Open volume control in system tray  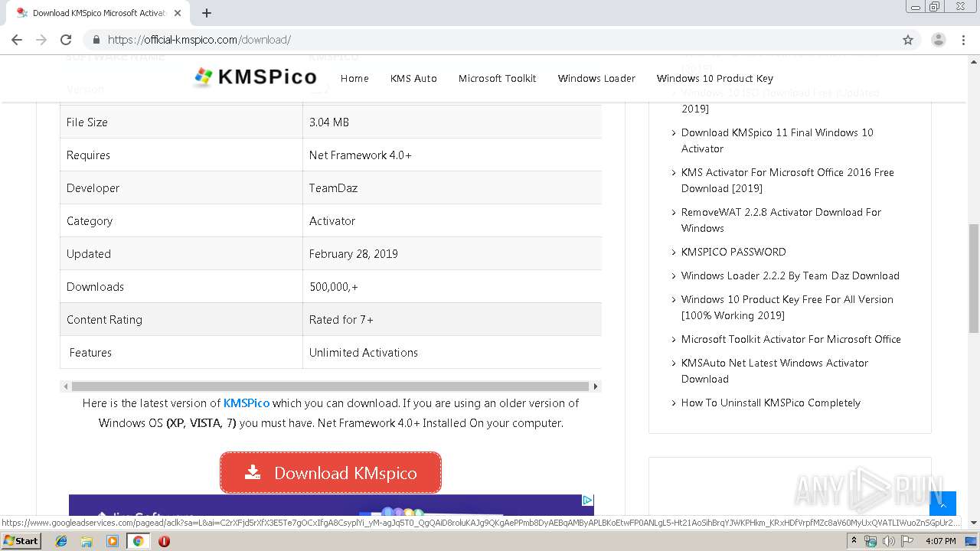(888, 541)
